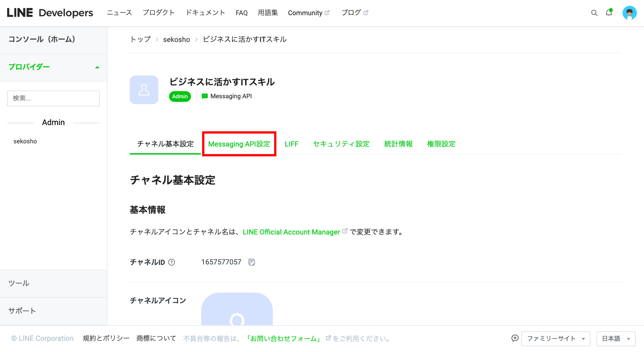Copy the channel ID using the copy icon

tap(251, 262)
